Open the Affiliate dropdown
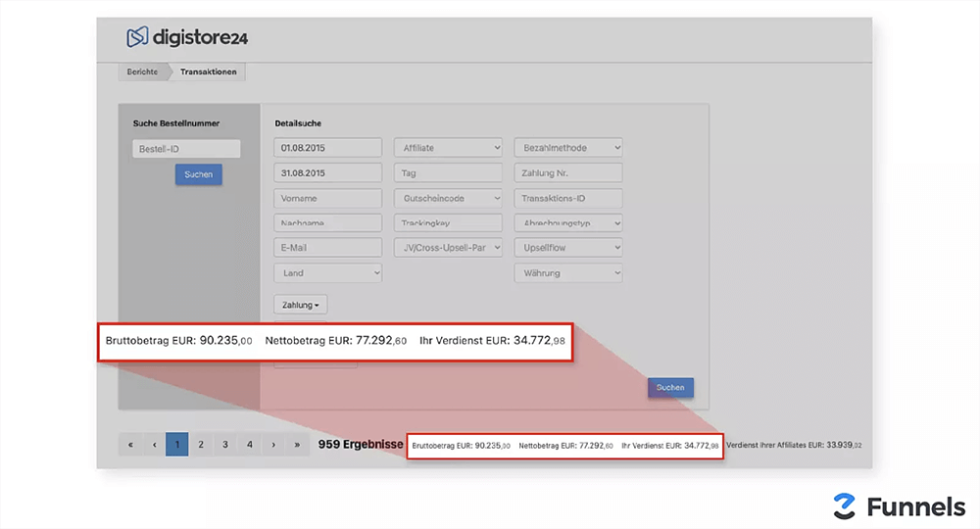Image resolution: width=980 pixels, height=529 pixels. (x=448, y=147)
